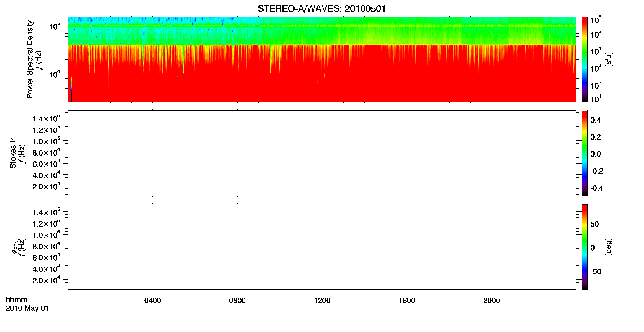Select the 10^2 tick on the sfu colorbar

(596, 85)
